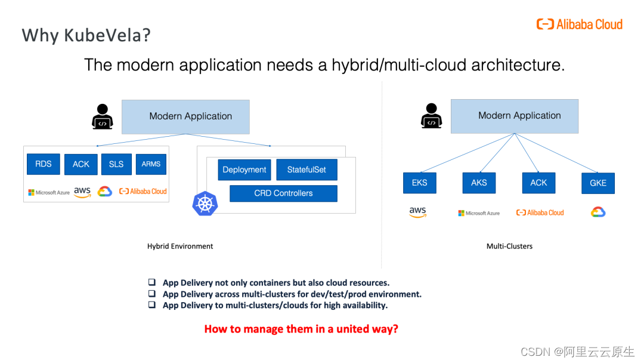Select the ACK box in the hybrid environment
Viewport: 644px width, 363px height.
(x=81, y=164)
